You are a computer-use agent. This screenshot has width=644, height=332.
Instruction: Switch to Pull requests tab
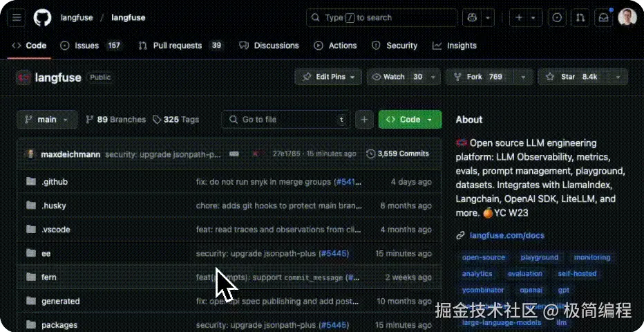point(180,46)
